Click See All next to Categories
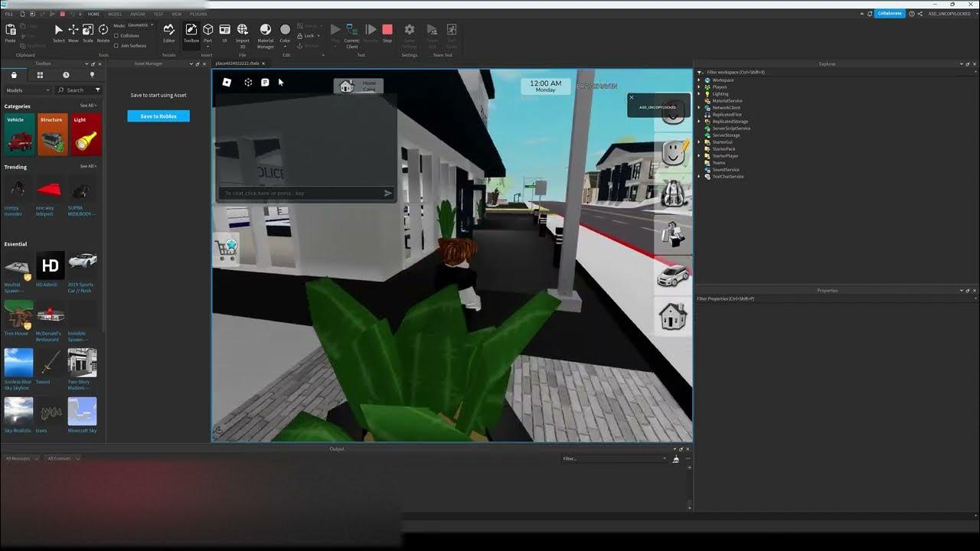This screenshot has width=980, height=551. tap(88, 106)
